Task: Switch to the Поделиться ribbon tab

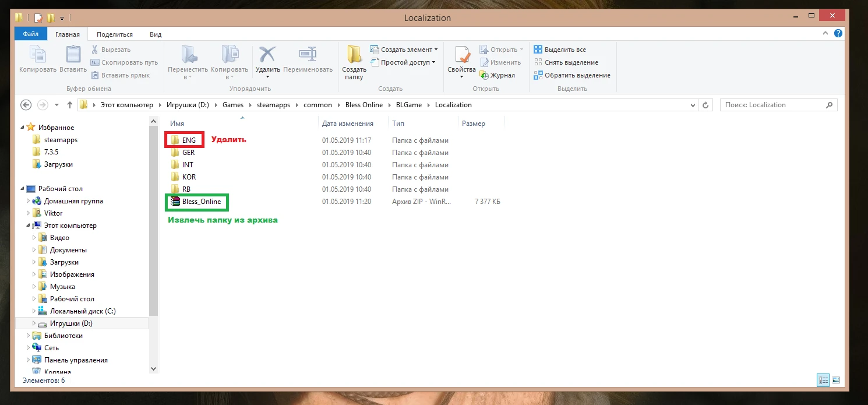Action: click(x=115, y=34)
